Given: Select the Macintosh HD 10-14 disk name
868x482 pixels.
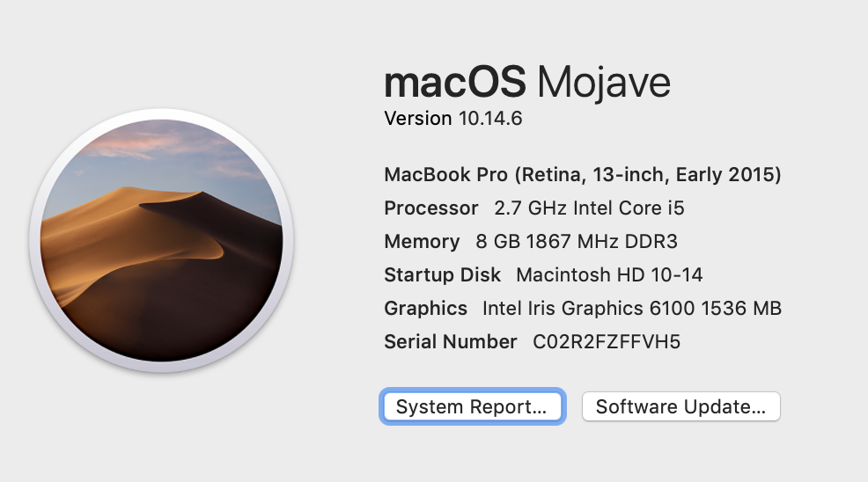Looking at the screenshot, I should point(609,274).
